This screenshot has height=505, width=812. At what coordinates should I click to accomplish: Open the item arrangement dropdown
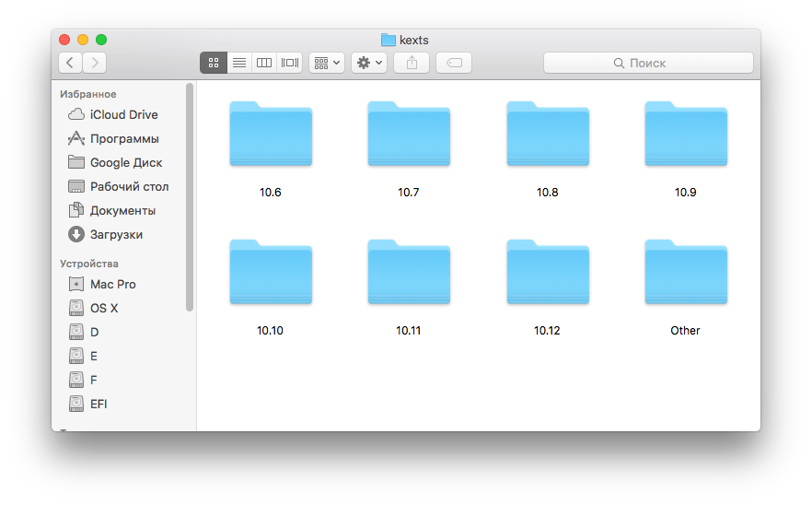tap(327, 63)
